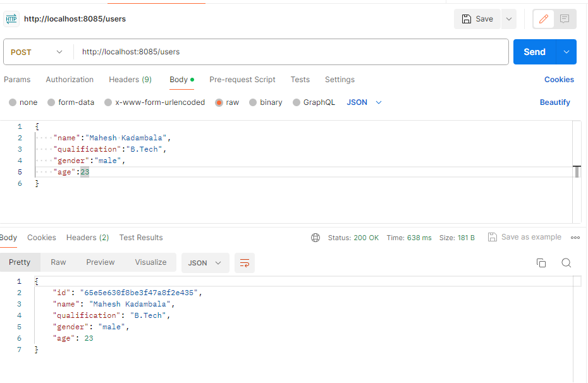Screen dimensions: 588x383
Task: Click the request body editor scrollbar
Action: [577, 172]
